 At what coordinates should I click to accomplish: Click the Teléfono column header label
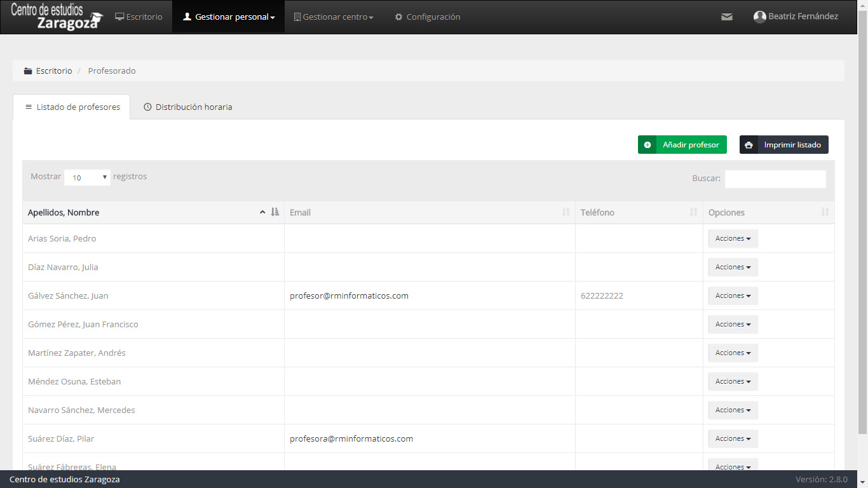(x=597, y=212)
